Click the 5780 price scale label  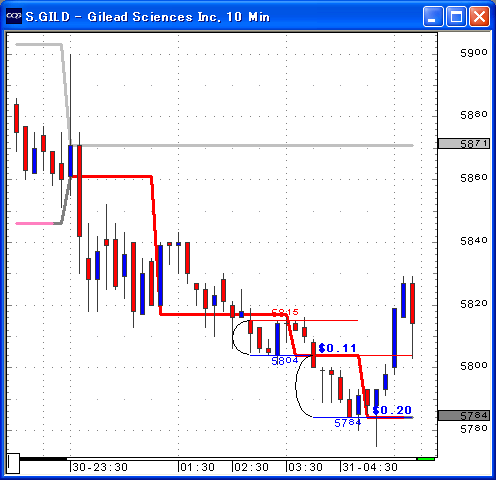click(x=474, y=428)
